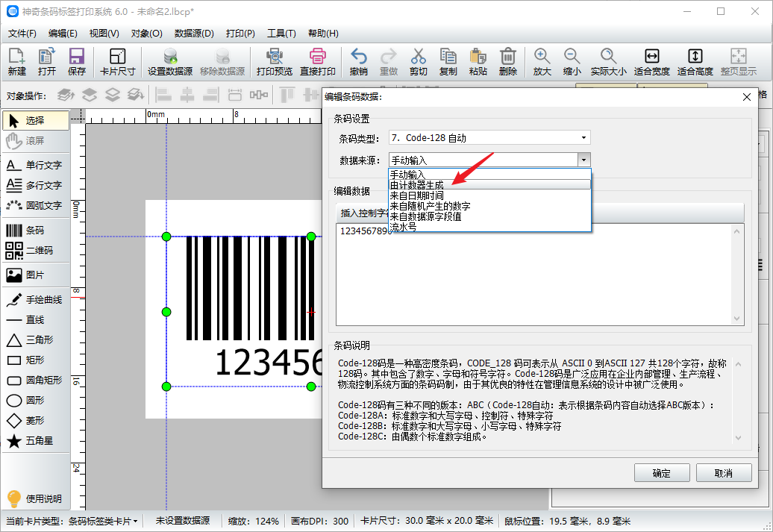773x532 pixels.
Task: Open the 视图(V) menu
Action: (104, 34)
